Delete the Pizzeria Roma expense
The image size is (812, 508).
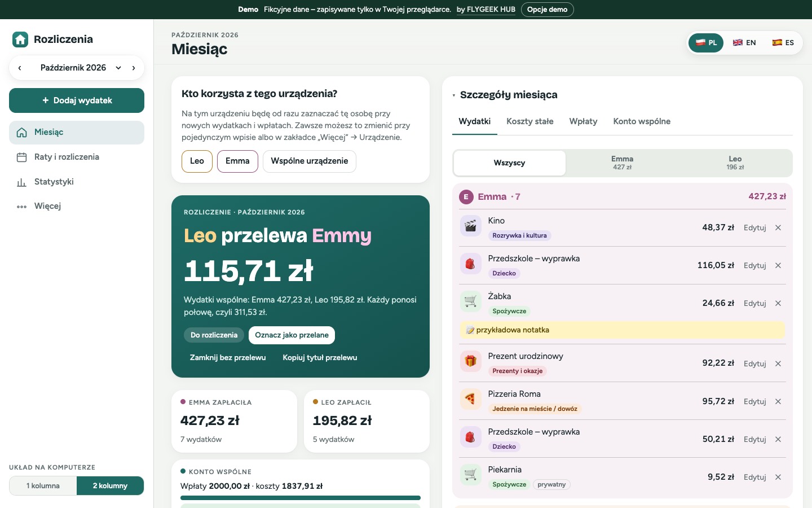click(x=778, y=402)
